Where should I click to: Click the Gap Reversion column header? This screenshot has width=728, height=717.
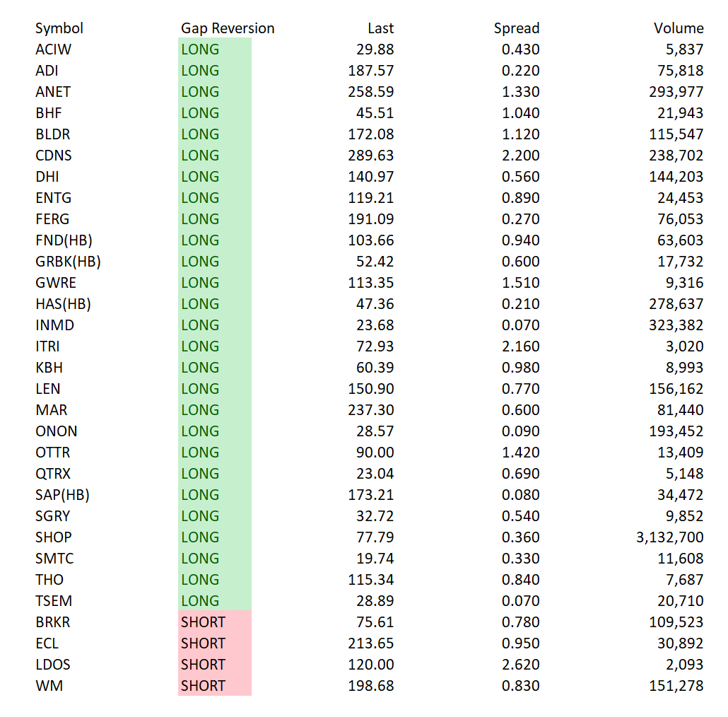click(228, 28)
